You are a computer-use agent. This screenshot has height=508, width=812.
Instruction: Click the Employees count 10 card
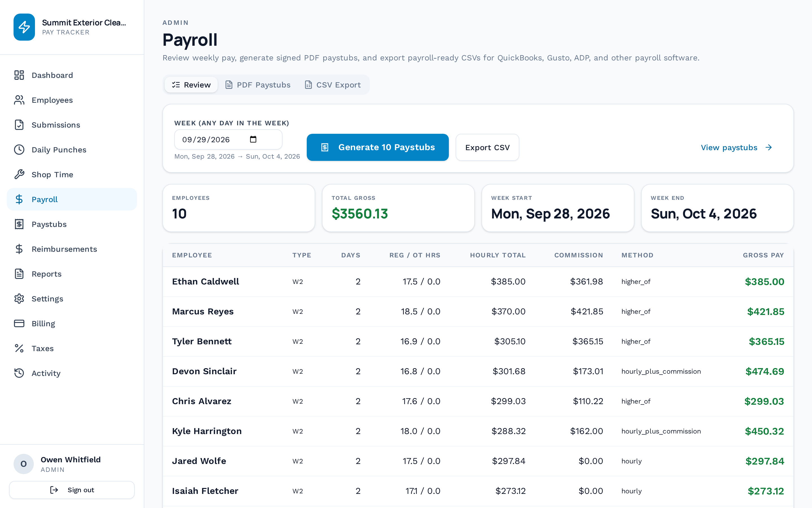[239, 208]
